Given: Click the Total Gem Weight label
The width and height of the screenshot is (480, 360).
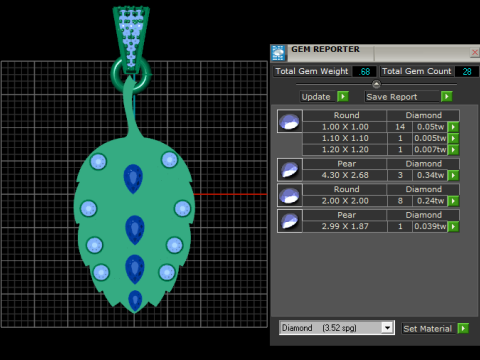Looking at the screenshot, I should pos(312,71).
